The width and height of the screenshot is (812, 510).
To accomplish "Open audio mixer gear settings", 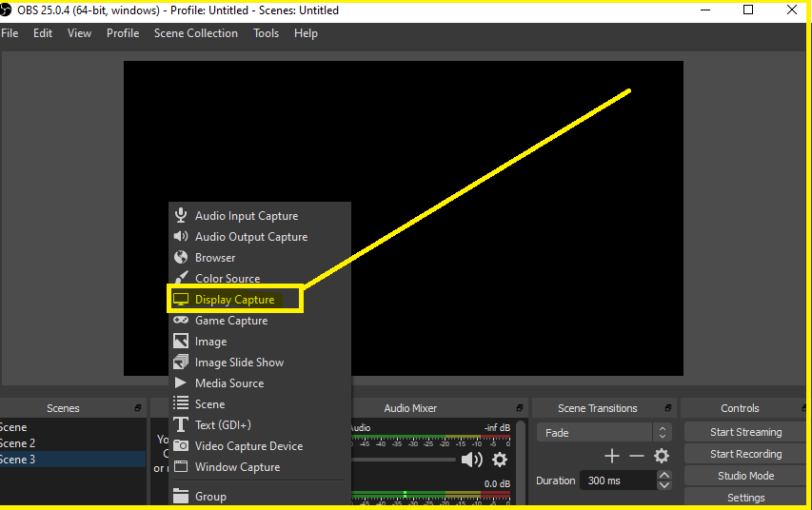I will (x=500, y=460).
